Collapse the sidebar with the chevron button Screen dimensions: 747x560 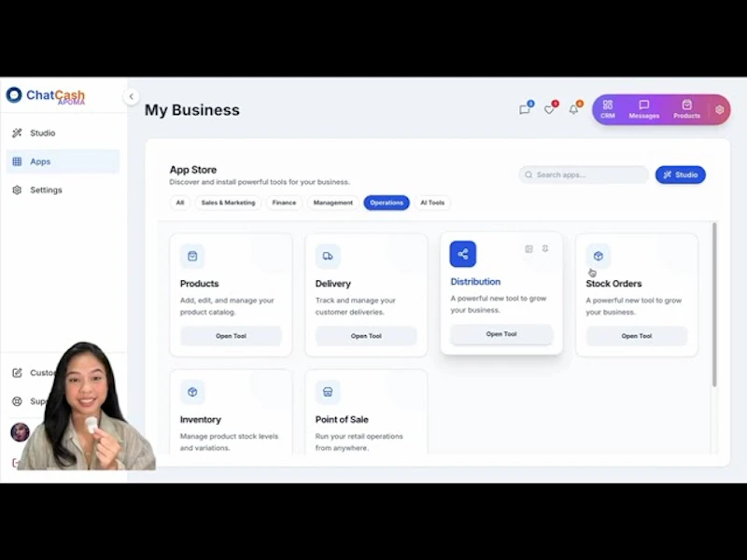(131, 97)
